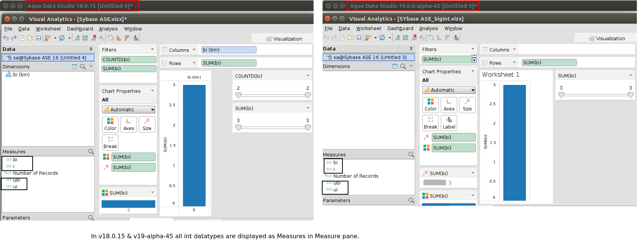Viewport: 644px width, 251px height.
Task: Click Measures search magnifier in right window
Action: pyautogui.click(x=411, y=154)
